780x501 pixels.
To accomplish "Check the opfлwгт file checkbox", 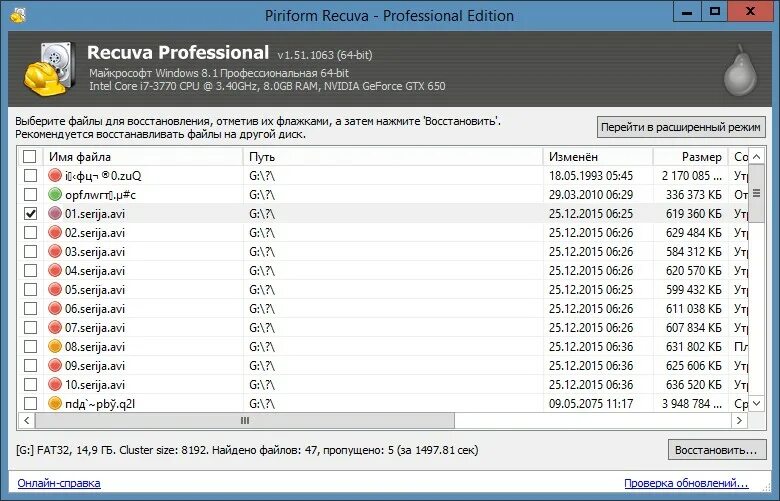I will click(x=30, y=195).
